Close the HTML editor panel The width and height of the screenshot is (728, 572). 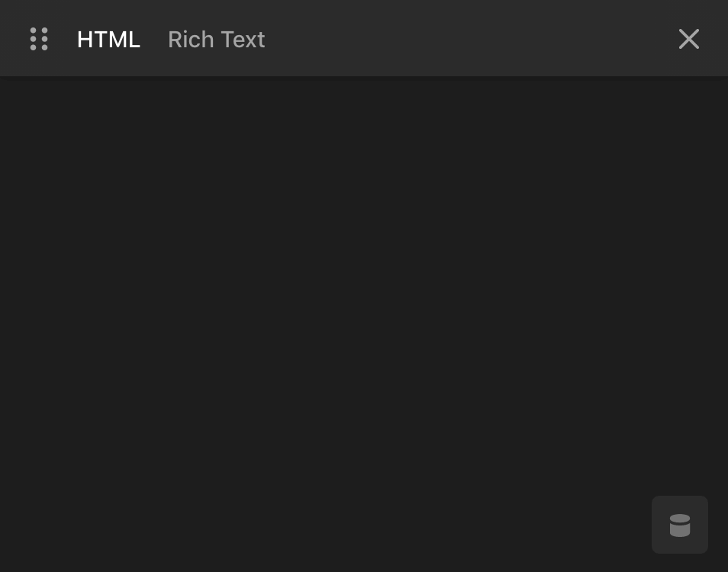[x=688, y=39]
